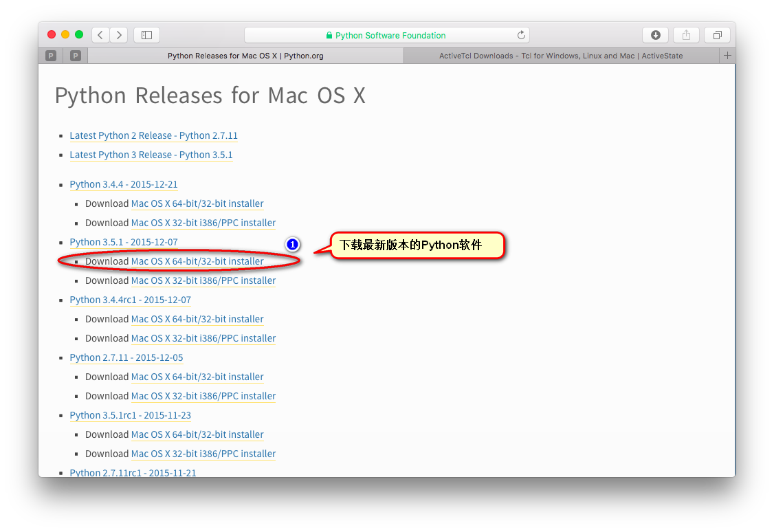Download 64-bit/32-bit installer for Python 3.4.4rc1
This screenshot has width=774, height=532.
pyautogui.click(x=197, y=320)
